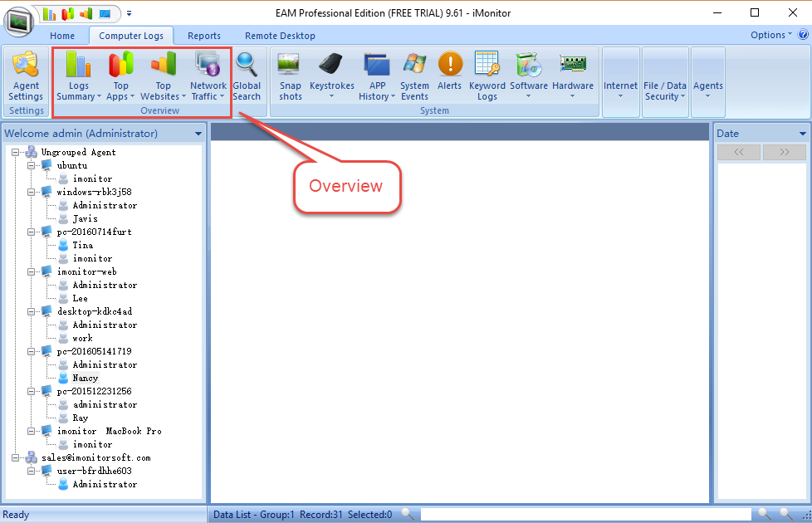Select user Javis in tree
Image resolution: width=812 pixels, height=523 pixels.
[x=85, y=218]
